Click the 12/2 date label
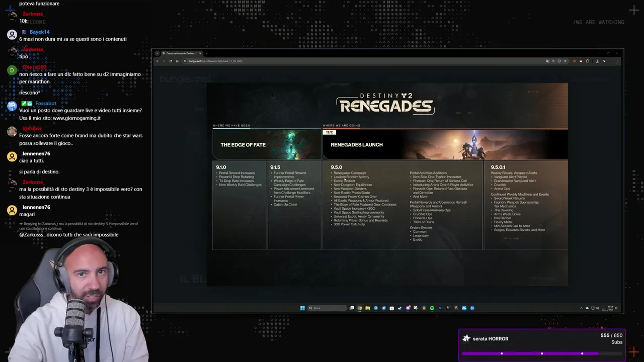Viewport: 644px width, 362px height. point(330,132)
